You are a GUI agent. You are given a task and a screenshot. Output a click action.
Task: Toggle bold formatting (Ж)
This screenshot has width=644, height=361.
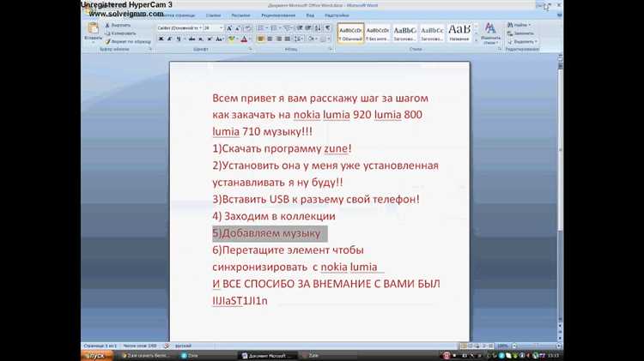[161, 39]
